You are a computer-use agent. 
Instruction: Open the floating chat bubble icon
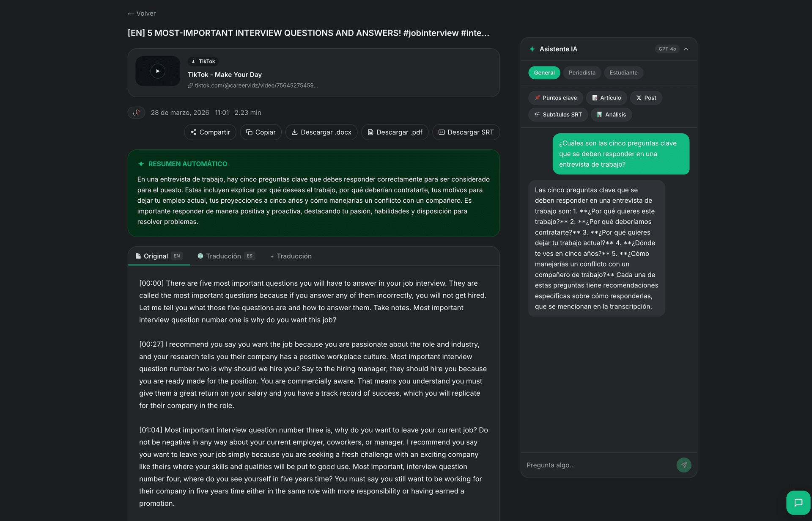[x=798, y=502]
